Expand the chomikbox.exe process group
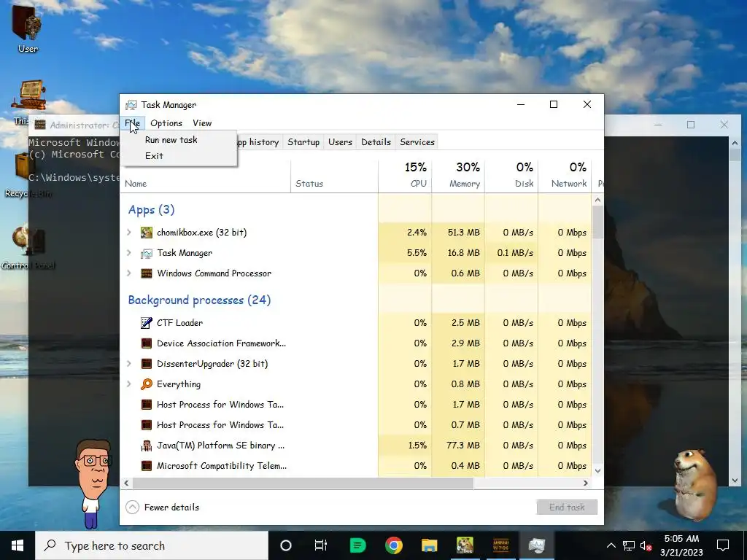 tap(129, 233)
